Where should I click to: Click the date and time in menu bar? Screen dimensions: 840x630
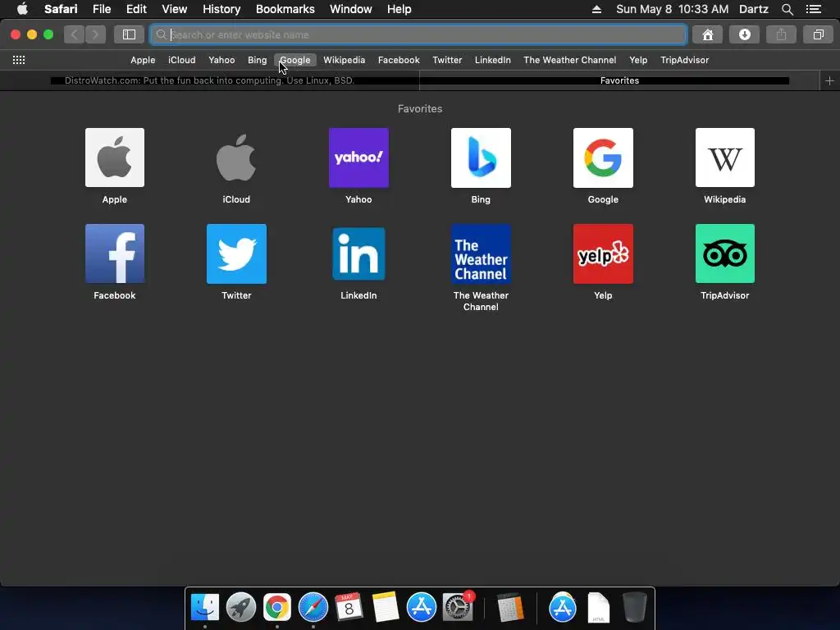tap(673, 9)
